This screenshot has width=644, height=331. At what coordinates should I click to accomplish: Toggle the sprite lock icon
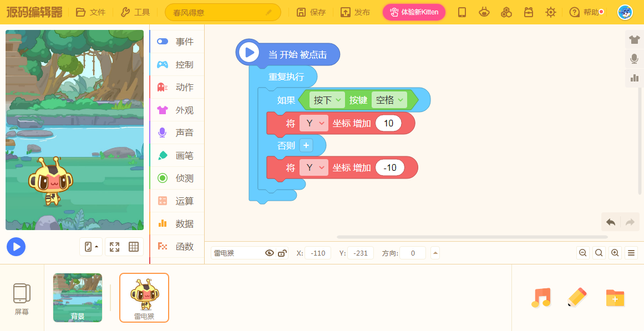(x=282, y=253)
